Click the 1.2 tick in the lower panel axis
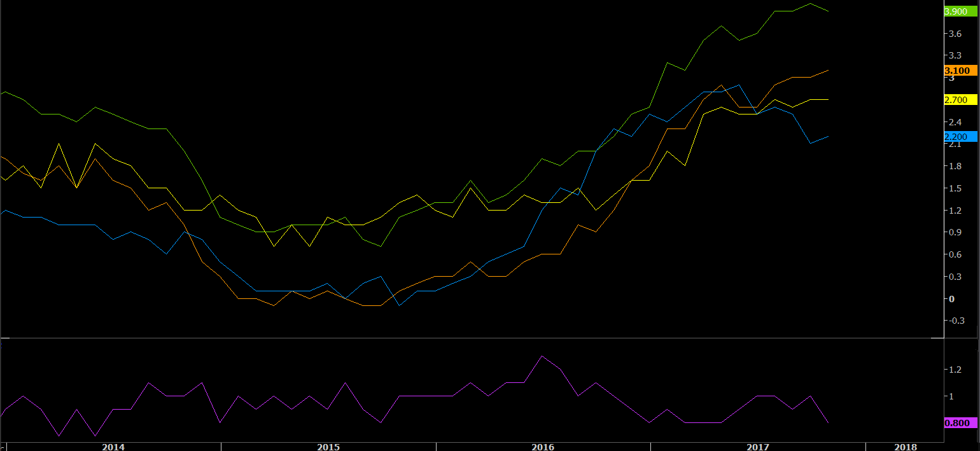The width and height of the screenshot is (980, 451). click(955, 370)
